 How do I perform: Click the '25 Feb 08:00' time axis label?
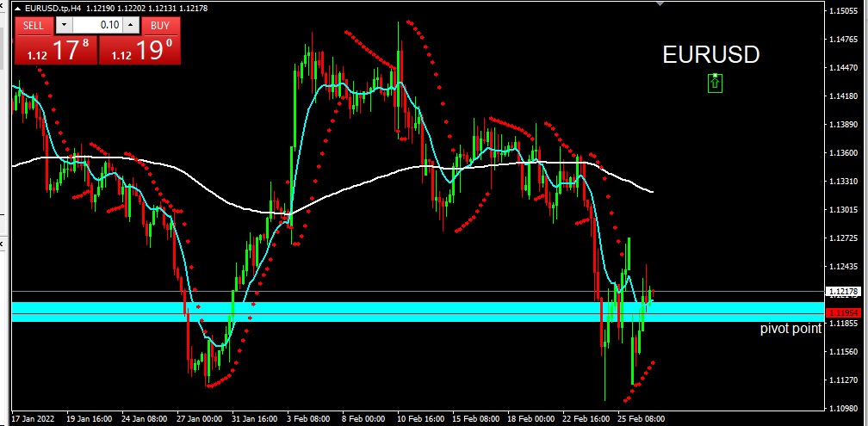point(642,419)
